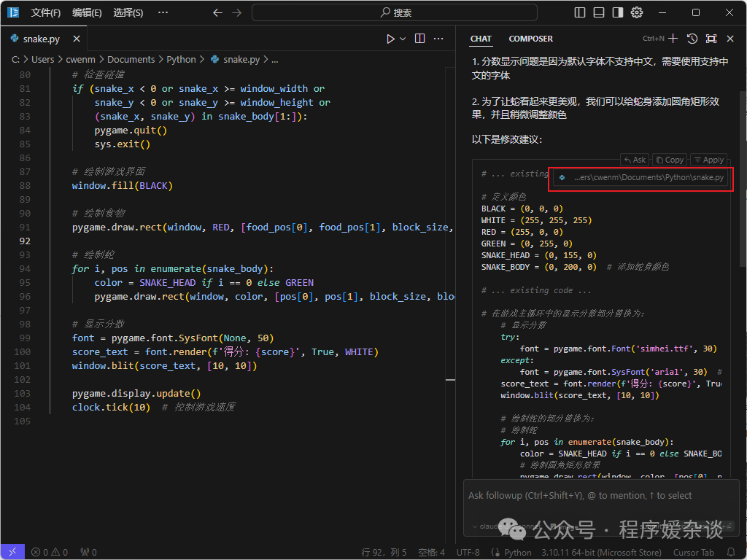Open the run options dropdown arrow

(403, 39)
